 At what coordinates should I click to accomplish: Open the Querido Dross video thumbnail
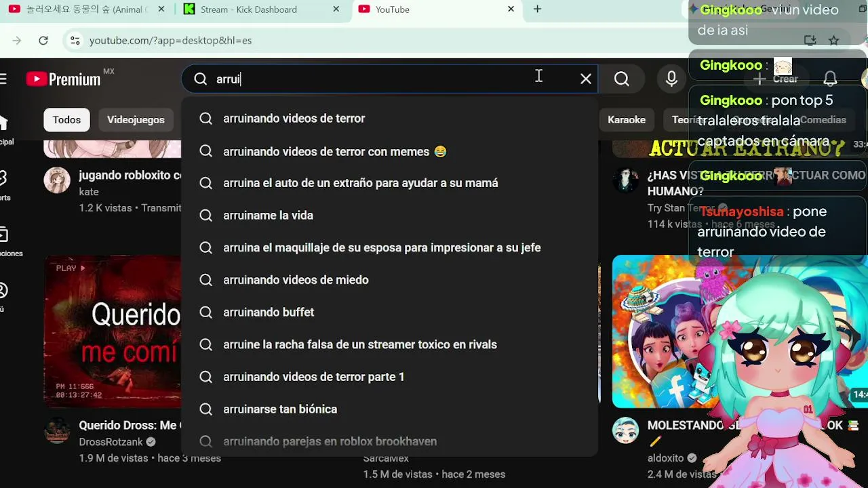[x=113, y=331]
